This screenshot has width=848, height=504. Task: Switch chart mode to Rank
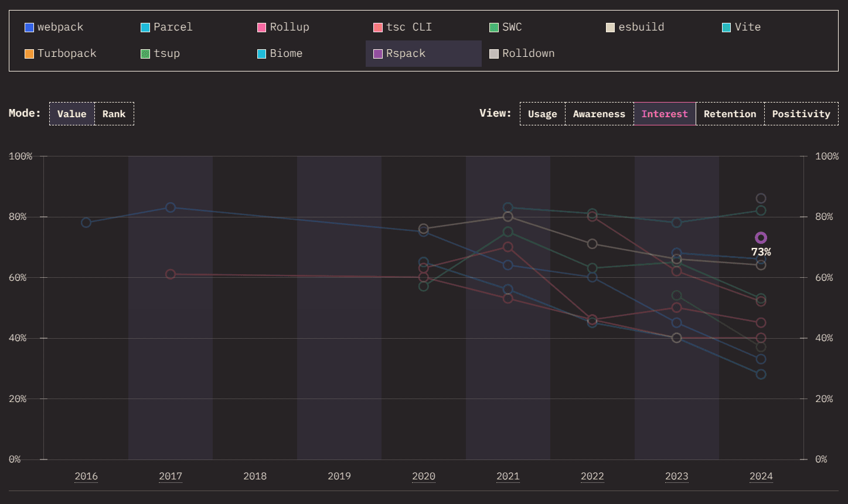[x=114, y=114]
